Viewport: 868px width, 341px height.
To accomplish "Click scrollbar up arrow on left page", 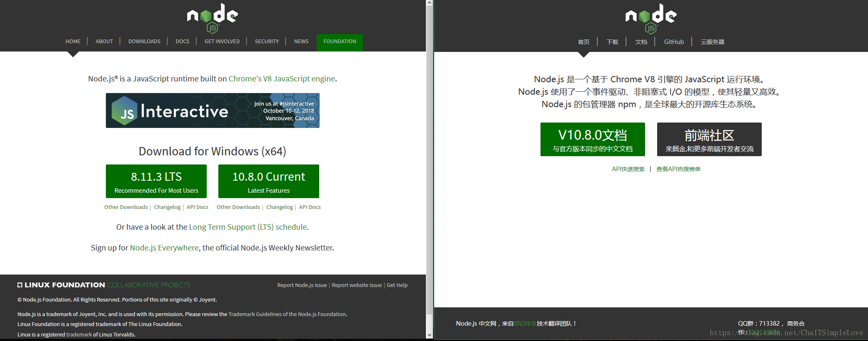I will (430, 3).
